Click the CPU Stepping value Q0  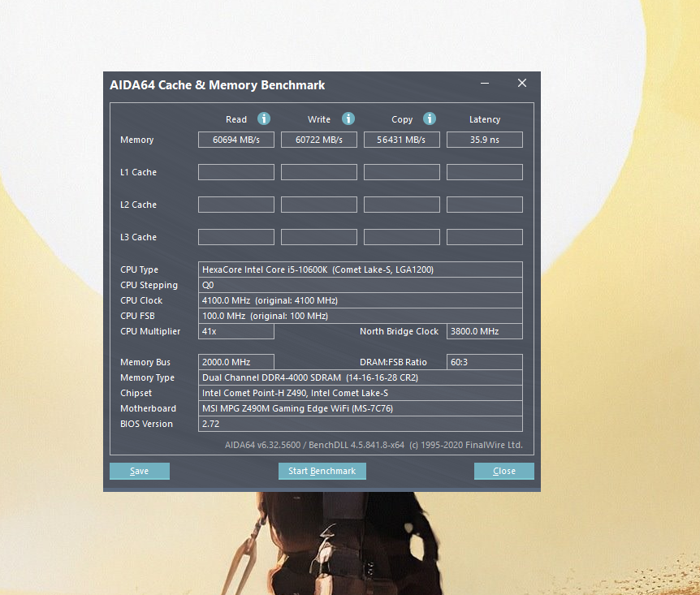point(361,285)
